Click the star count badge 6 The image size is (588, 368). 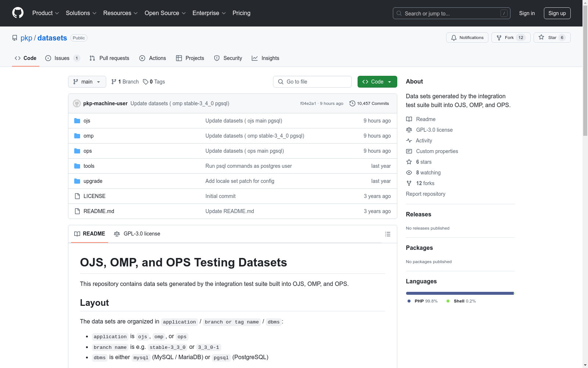click(562, 38)
